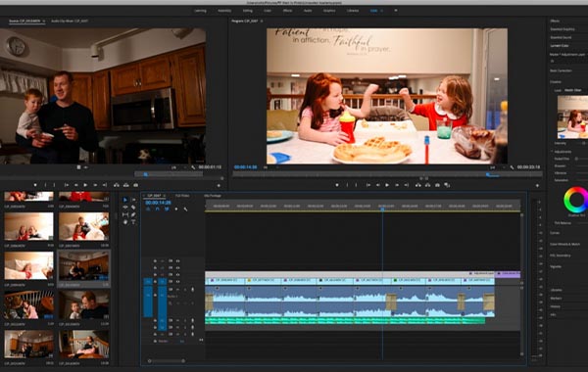Open Essential Graphics panel
The image size is (588, 372).
tap(563, 29)
